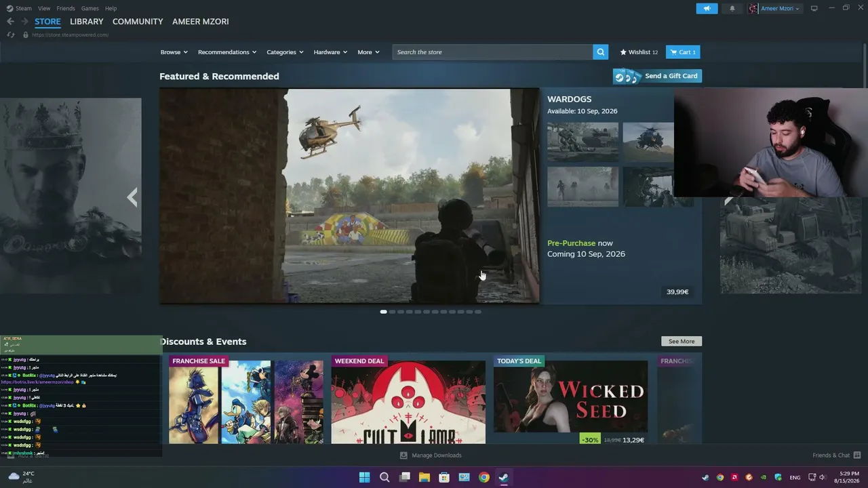The height and width of the screenshot is (488, 868).
Task: Click the -30% discount badge
Action: coord(590,440)
